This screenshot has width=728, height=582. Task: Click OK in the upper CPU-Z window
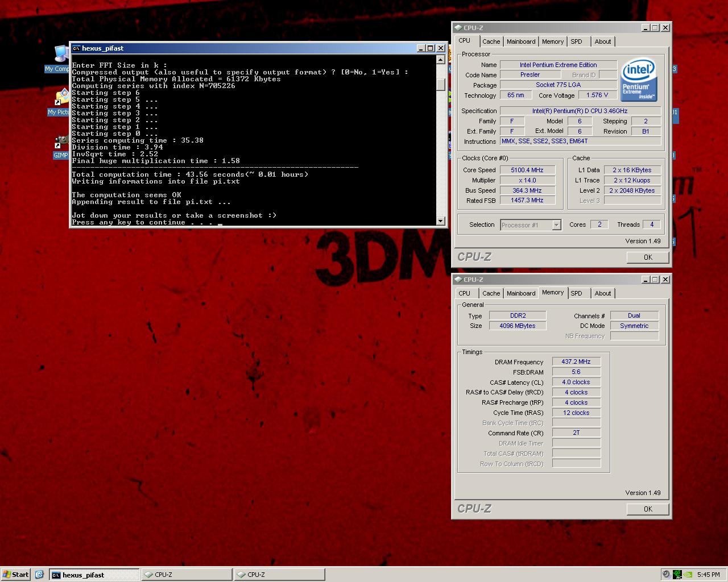pyautogui.click(x=647, y=257)
